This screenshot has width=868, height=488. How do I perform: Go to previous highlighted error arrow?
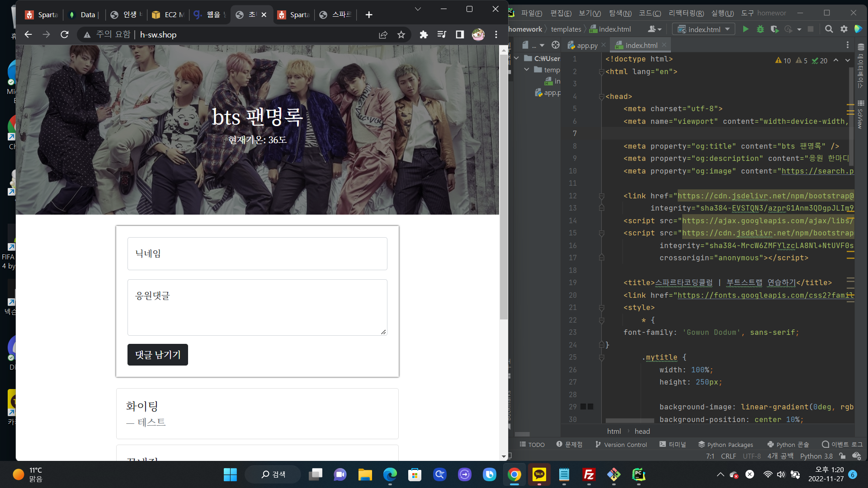click(836, 61)
